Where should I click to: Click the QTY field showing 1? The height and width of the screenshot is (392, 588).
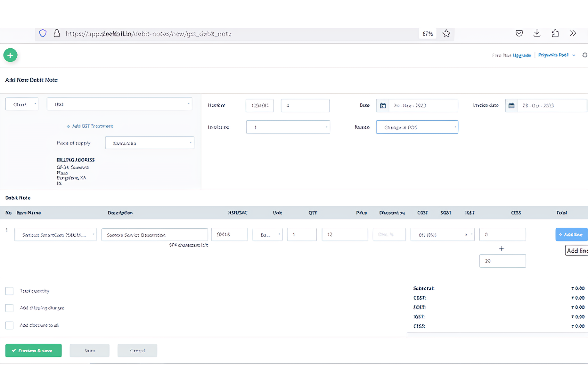302,234
